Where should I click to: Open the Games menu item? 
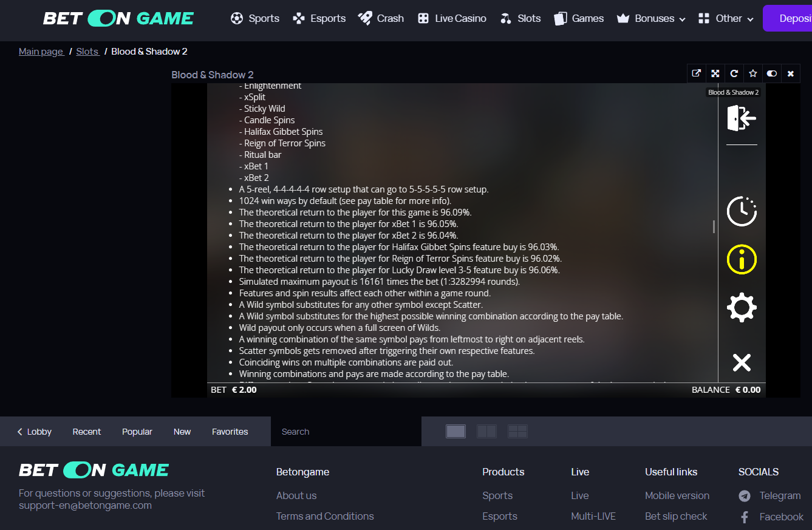point(579,18)
